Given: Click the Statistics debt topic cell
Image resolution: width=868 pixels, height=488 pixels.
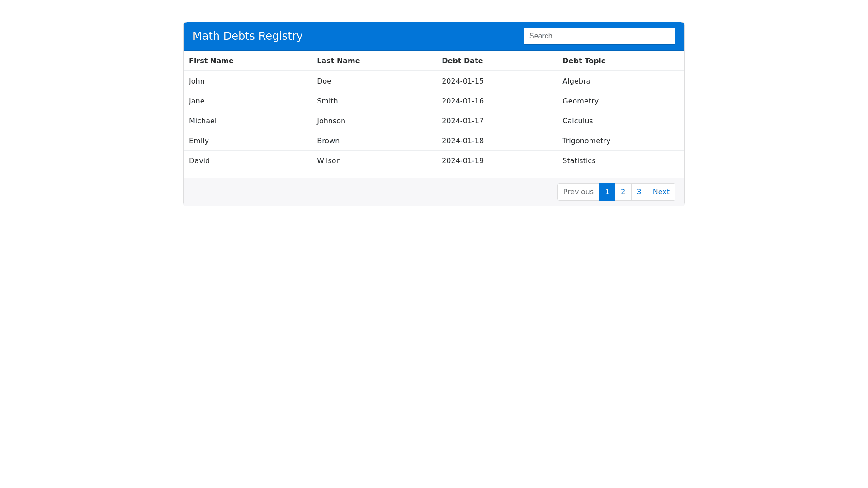Looking at the screenshot, I should [x=579, y=161].
